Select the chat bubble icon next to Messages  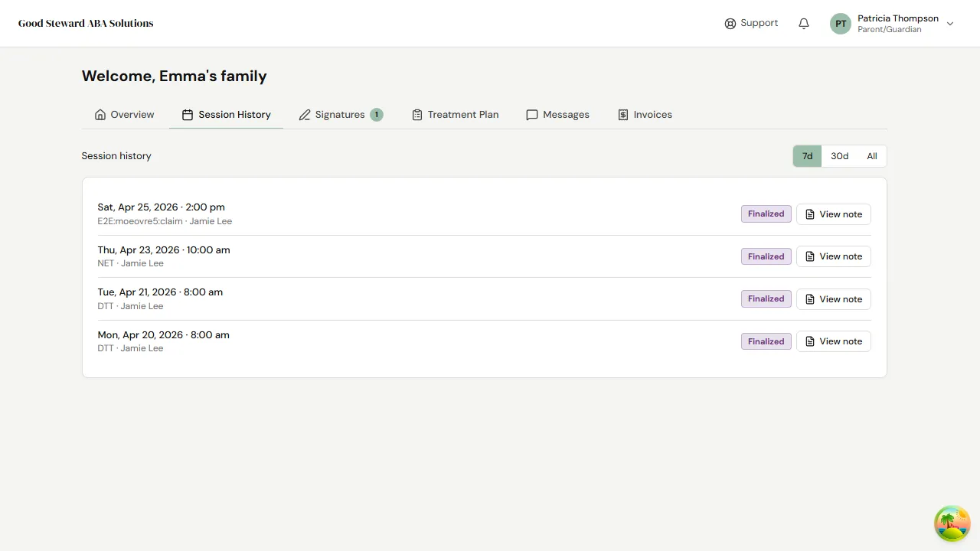532,114
